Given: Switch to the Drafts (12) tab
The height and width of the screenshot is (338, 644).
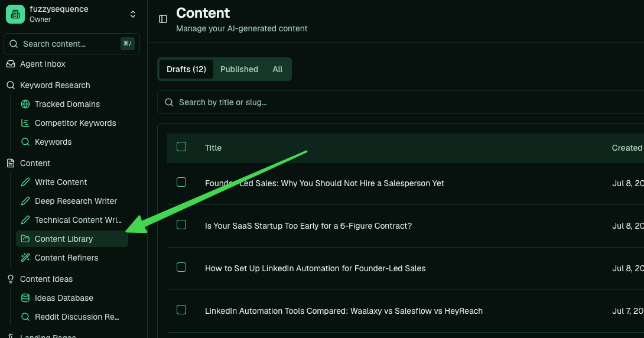Looking at the screenshot, I should pyautogui.click(x=186, y=69).
